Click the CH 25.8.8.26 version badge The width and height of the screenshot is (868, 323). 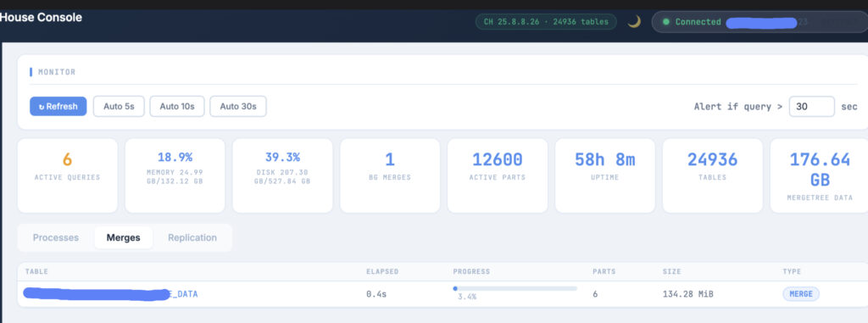(546, 21)
